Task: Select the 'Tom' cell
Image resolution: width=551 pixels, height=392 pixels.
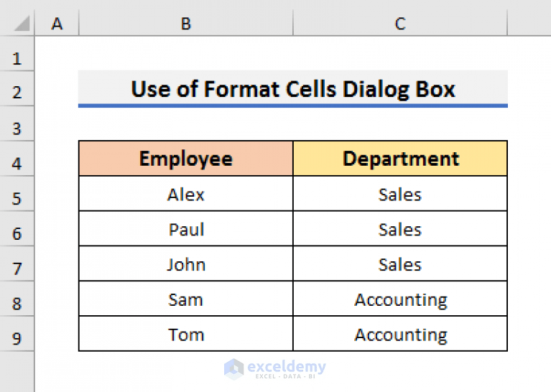Action: click(x=186, y=334)
